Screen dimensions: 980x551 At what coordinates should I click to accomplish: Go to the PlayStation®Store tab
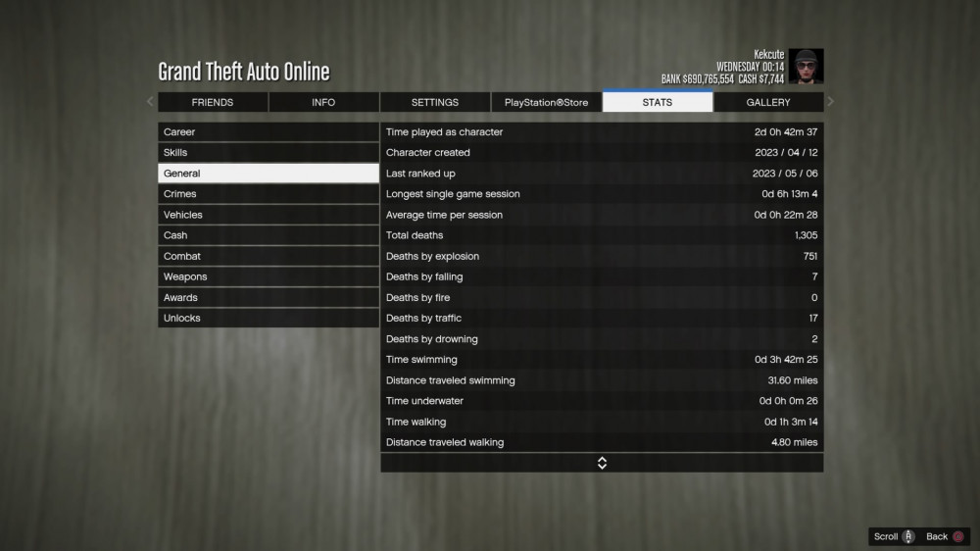click(x=546, y=102)
